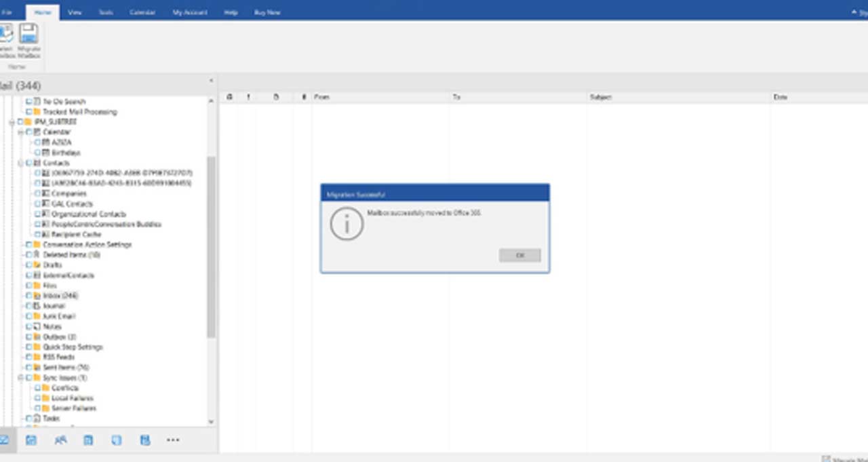868x462 pixels.
Task: Click the folder tree vertical scrollbar thumb
Action: (x=211, y=244)
